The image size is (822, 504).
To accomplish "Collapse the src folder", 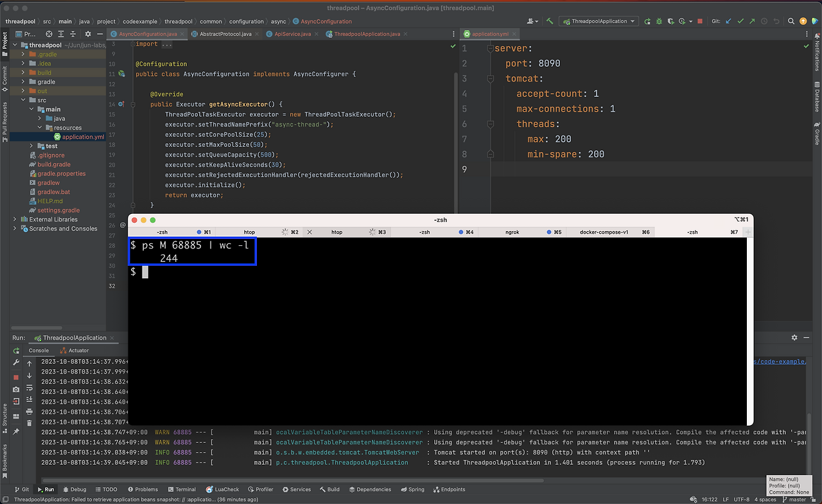I will click(24, 100).
